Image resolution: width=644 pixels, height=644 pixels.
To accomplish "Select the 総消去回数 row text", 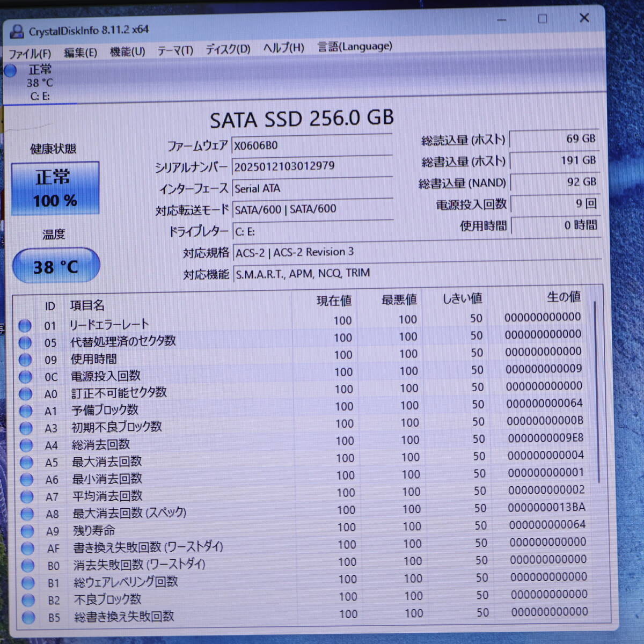I will click(x=101, y=444).
